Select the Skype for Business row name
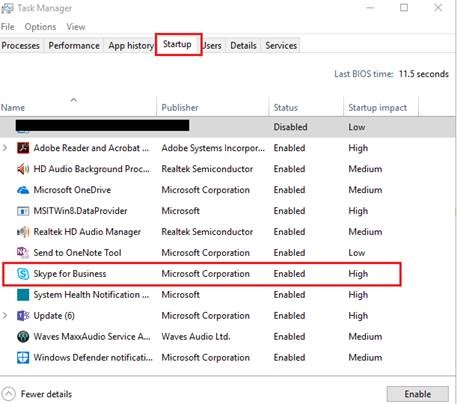This screenshot has height=404, width=457. (x=70, y=274)
